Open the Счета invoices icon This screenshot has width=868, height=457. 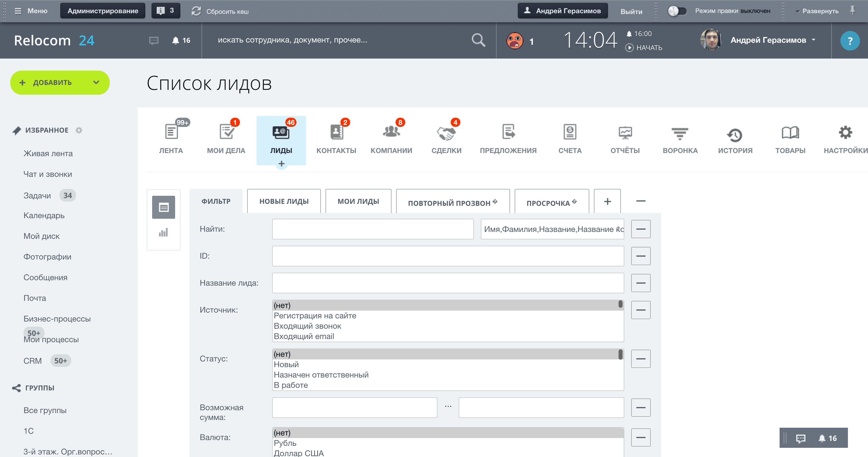point(570,132)
